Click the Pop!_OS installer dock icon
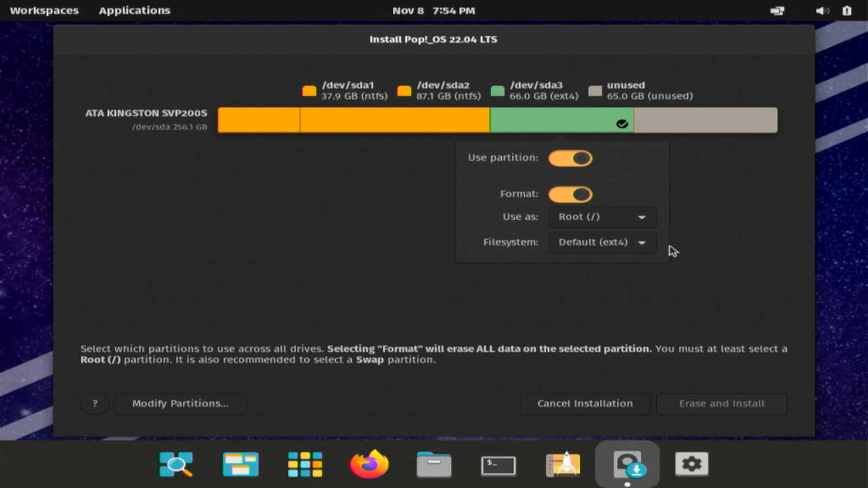This screenshot has width=868, height=488. pyautogui.click(x=628, y=465)
